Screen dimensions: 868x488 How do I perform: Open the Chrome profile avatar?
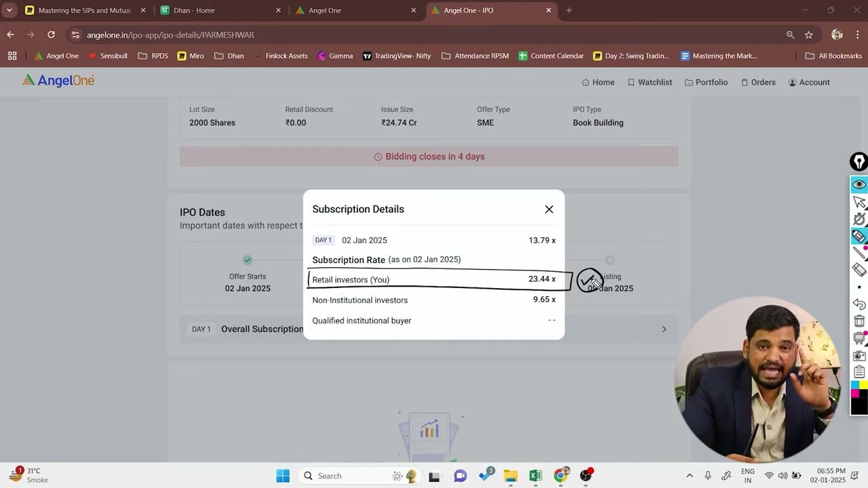pyautogui.click(x=837, y=35)
